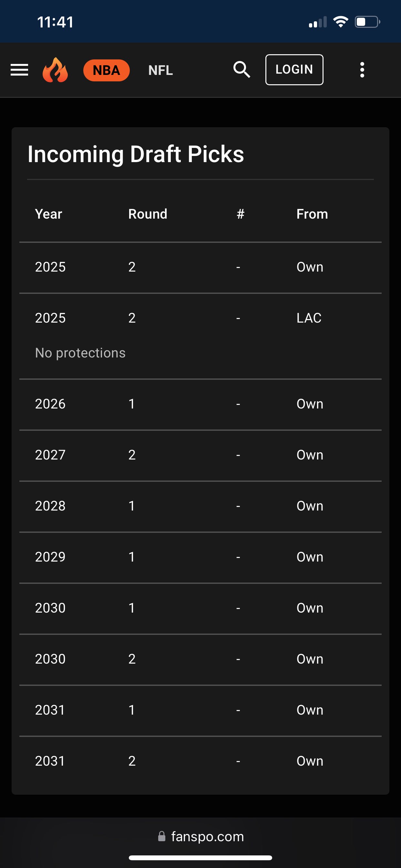Select the 2026 first-round pick row

(x=200, y=404)
